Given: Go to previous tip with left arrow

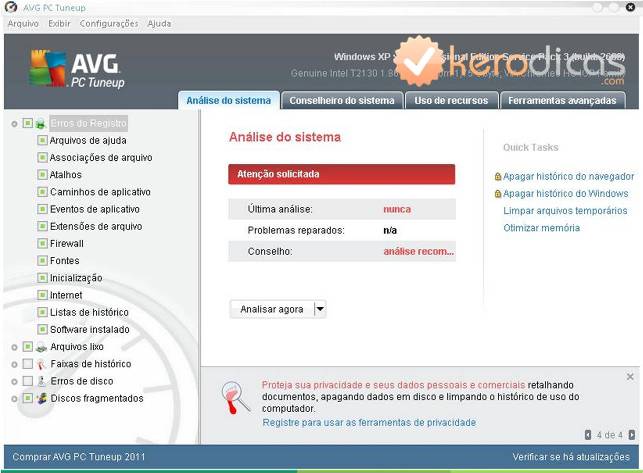Looking at the screenshot, I should coord(588,434).
